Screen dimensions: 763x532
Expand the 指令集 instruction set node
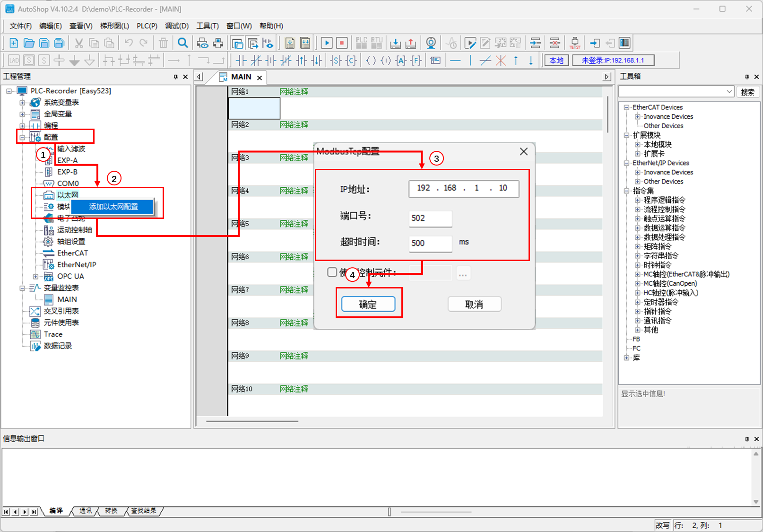point(627,191)
